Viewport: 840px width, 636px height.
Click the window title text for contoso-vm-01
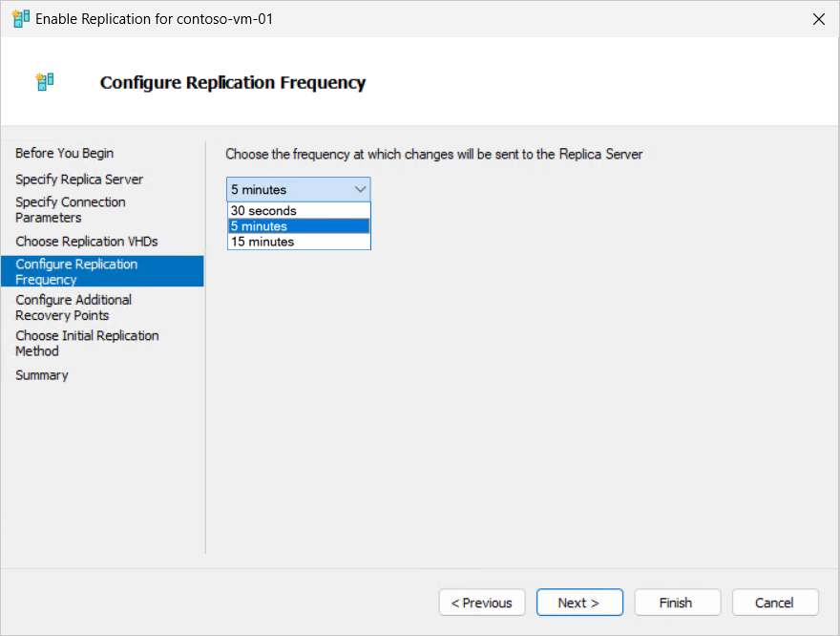pos(155,19)
